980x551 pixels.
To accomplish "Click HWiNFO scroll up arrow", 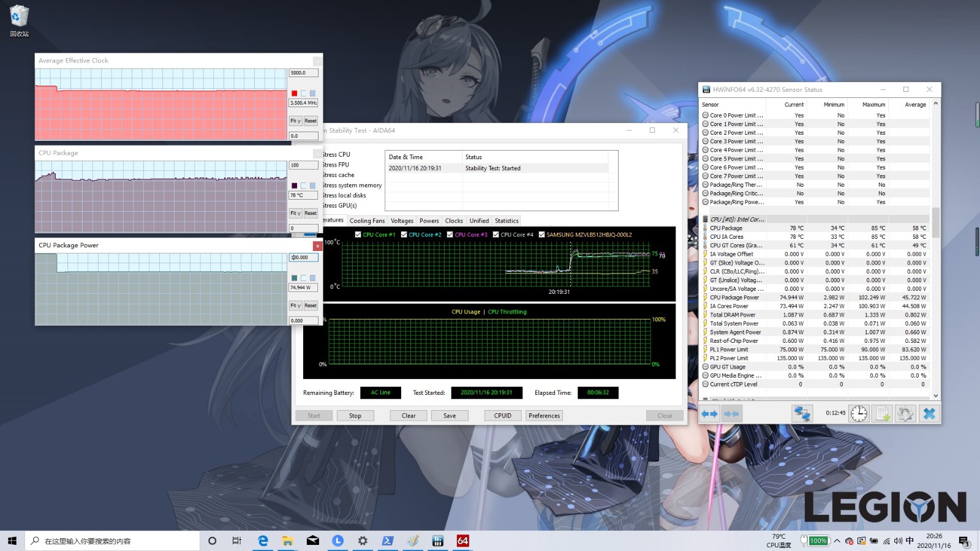I will click(935, 103).
